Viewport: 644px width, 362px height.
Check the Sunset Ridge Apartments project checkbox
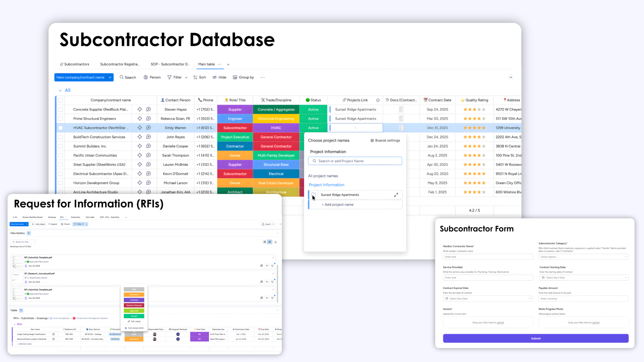313,195
